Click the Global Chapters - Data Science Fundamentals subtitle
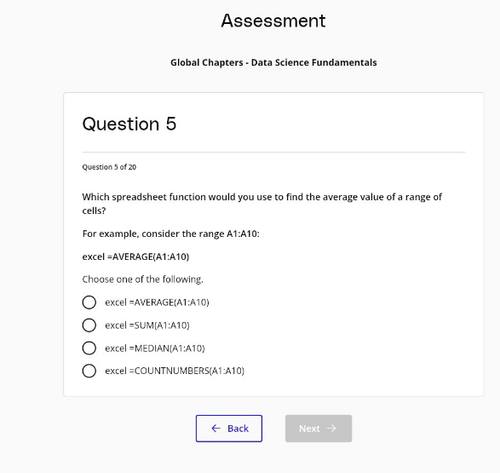 [x=274, y=63]
